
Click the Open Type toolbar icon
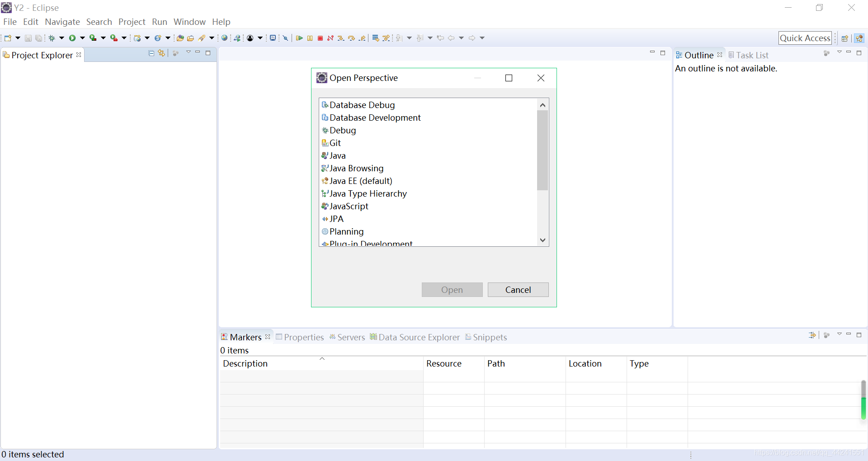tap(180, 38)
